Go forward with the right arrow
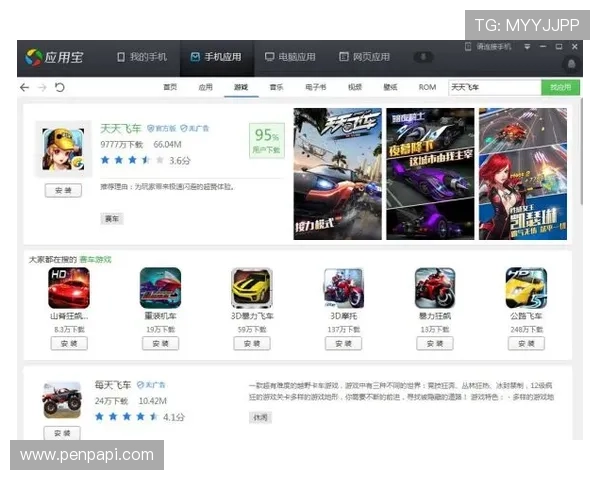This screenshot has width=600, height=480. point(42,88)
